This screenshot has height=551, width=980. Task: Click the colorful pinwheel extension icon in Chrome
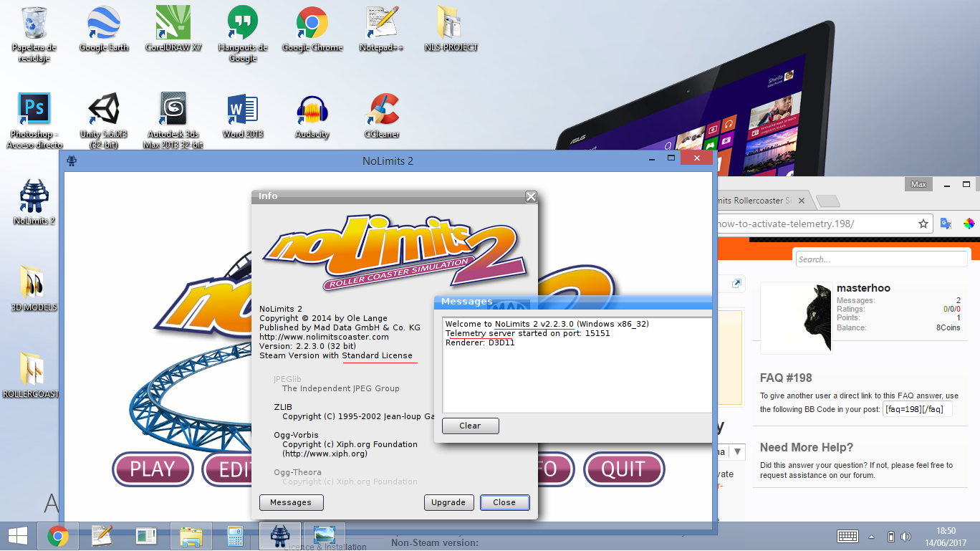[969, 224]
